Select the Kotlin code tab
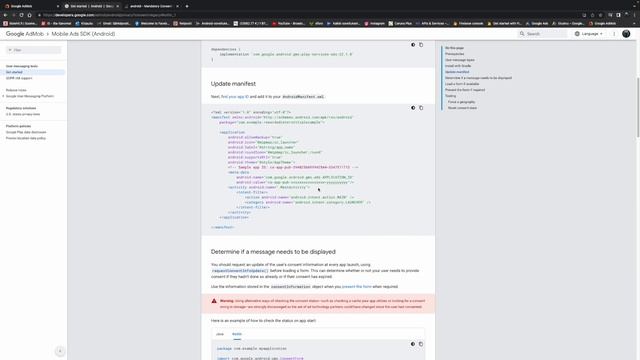 [237, 334]
